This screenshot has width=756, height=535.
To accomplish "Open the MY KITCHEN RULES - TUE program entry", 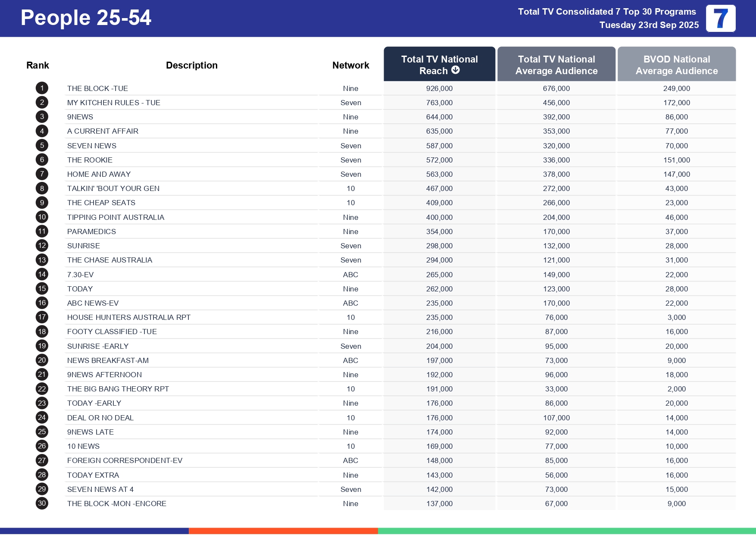I will point(114,103).
